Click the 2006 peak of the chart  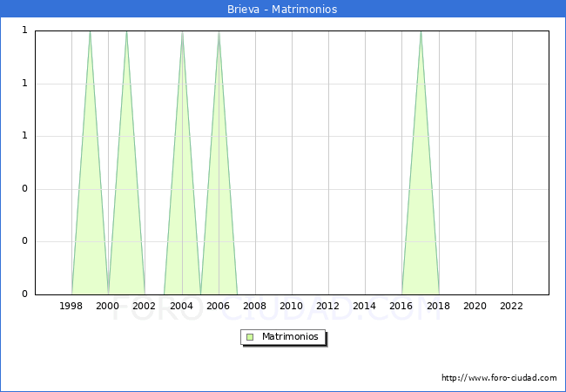click(219, 32)
